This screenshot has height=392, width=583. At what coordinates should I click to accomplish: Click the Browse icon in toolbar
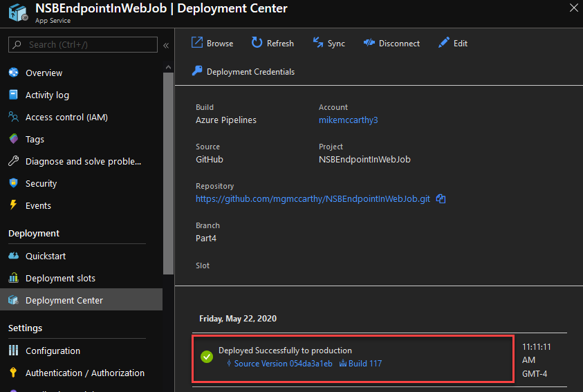click(197, 43)
